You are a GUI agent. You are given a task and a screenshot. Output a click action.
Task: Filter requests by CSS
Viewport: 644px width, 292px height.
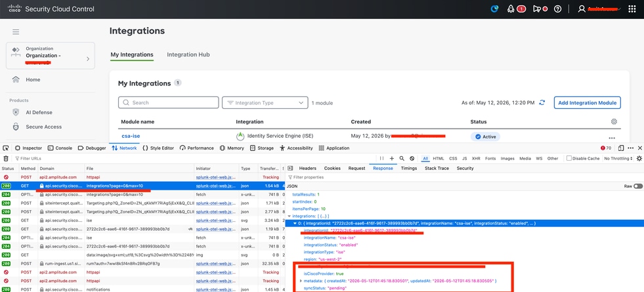pyautogui.click(x=453, y=158)
